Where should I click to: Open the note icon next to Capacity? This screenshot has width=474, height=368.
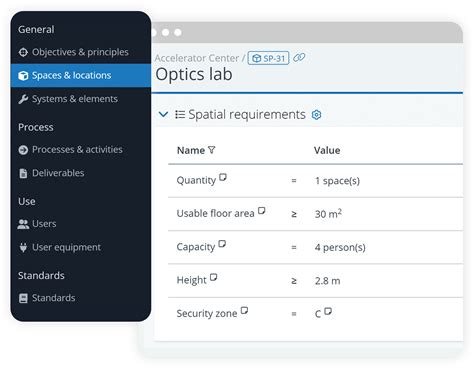pyautogui.click(x=222, y=244)
